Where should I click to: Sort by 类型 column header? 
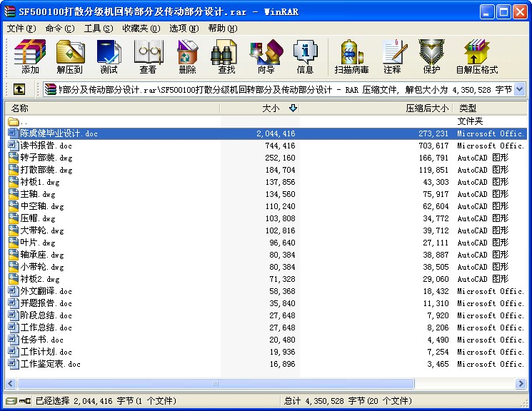tap(490, 108)
